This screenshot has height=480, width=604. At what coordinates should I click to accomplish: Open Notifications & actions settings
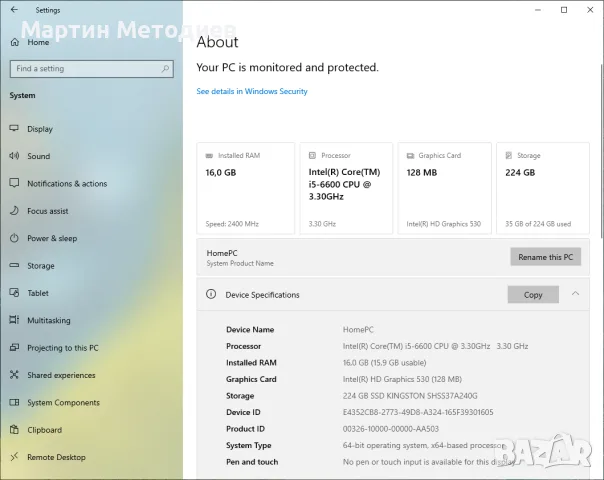click(67, 183)
